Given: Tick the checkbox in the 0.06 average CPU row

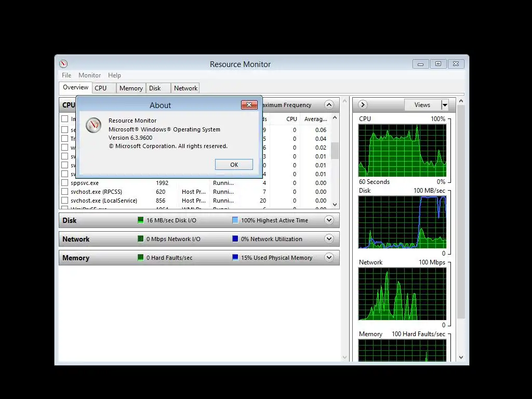Looking at the screenshot, I should [65, 129].
